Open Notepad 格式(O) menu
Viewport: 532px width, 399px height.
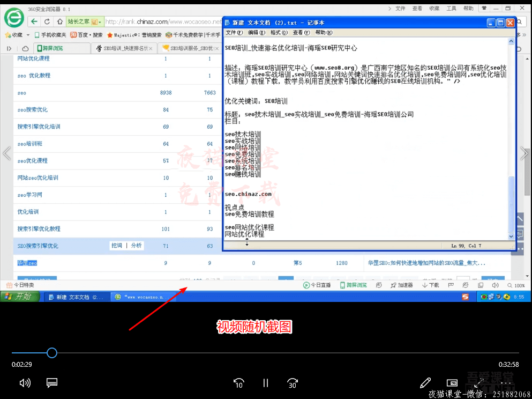(x=279, y=33)
